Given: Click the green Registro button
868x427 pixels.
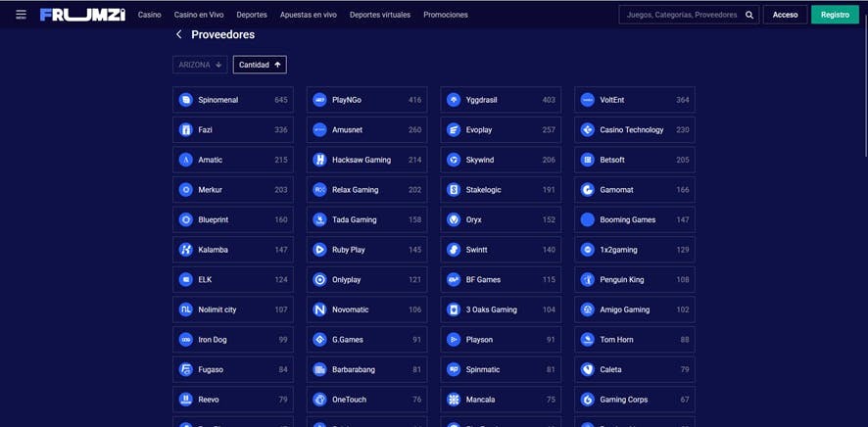Looking at the screenshot, I should 835,15.
